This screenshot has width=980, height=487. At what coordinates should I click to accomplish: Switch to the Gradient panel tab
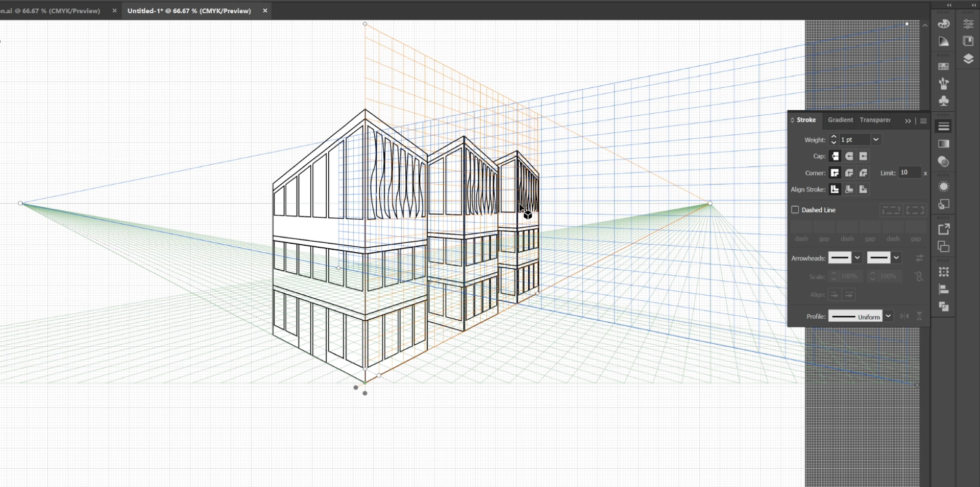(x=840, y=120)
